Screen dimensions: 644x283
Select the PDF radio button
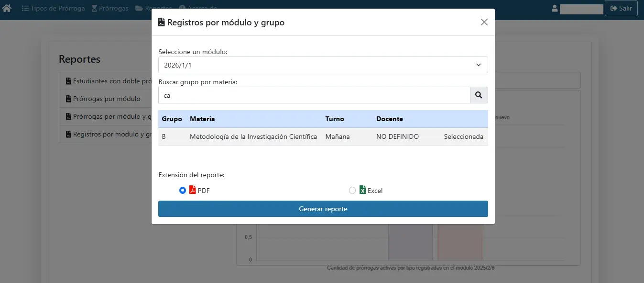pyautogui.click(x=183, y=190)
